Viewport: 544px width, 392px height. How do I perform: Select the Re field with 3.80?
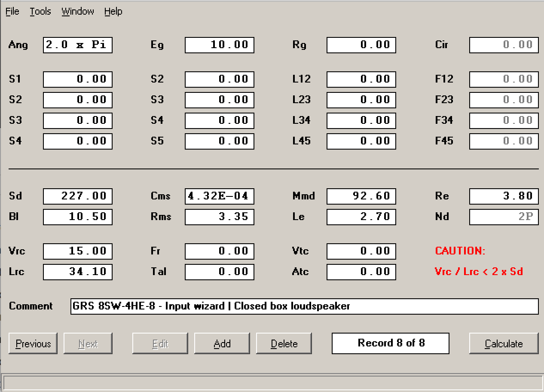pyautogui.click(x=504, y=196)
